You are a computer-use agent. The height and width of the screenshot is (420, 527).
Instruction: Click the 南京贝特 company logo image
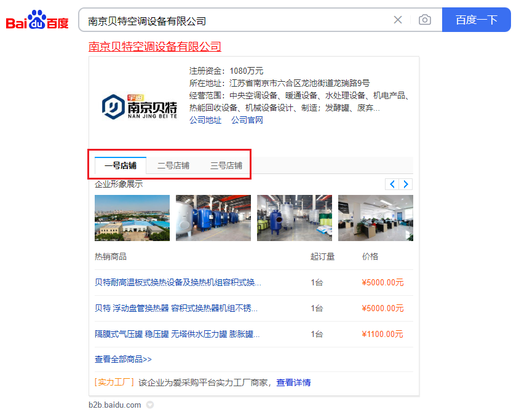point(139,107)
